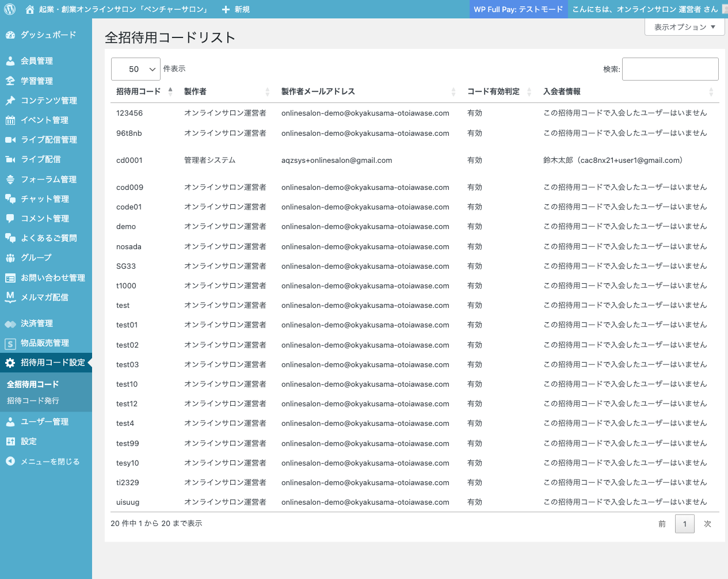Open 招待コード発行 submenu item
Screen dimensions: 728x579
click(x=33, y=401)
